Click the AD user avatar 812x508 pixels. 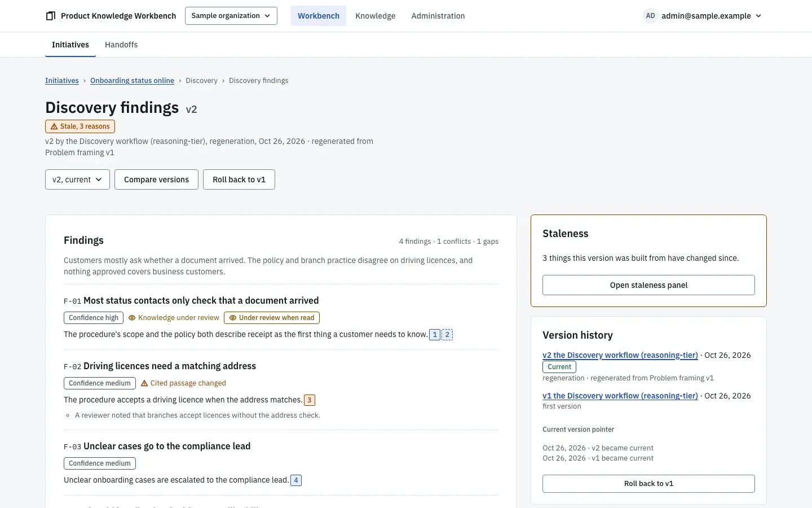click(650, 16)
